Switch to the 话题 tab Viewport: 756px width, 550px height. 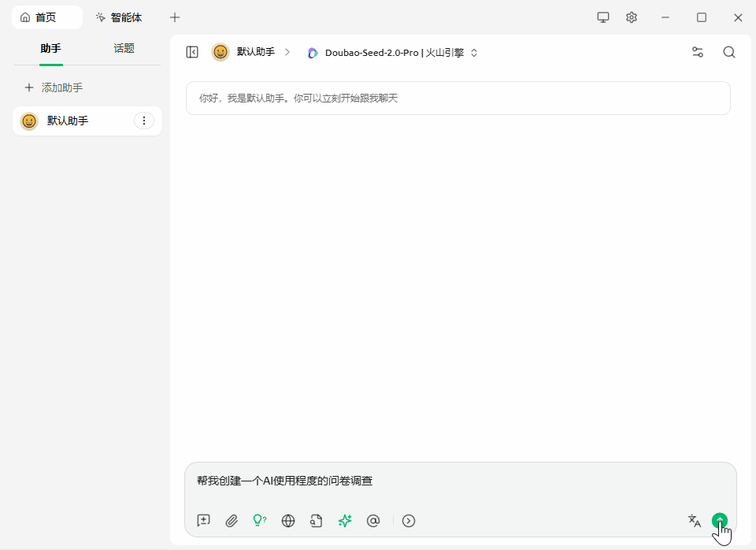point(124,49)
